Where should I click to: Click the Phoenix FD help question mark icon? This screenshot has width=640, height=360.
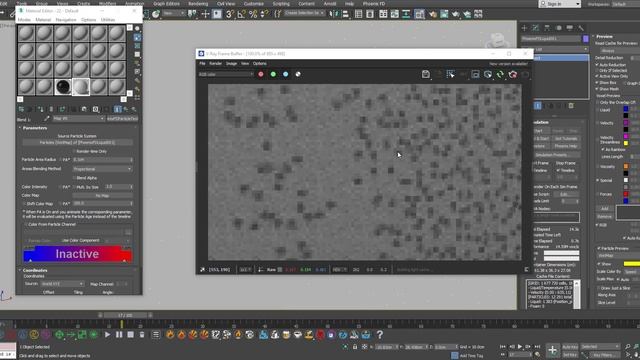[x=380, y=335]
